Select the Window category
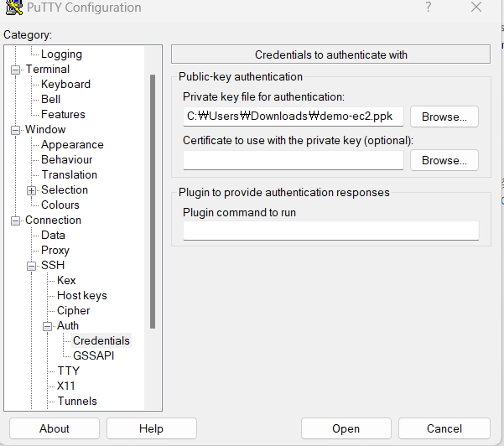Image resolution: width=504 pixels, height=446 pixels. pos(45,129)
